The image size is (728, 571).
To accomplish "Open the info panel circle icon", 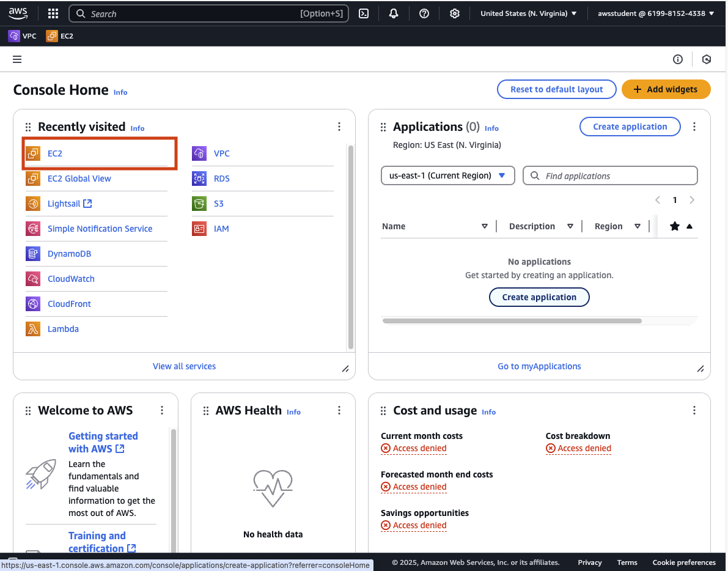I will pos(678,59).
